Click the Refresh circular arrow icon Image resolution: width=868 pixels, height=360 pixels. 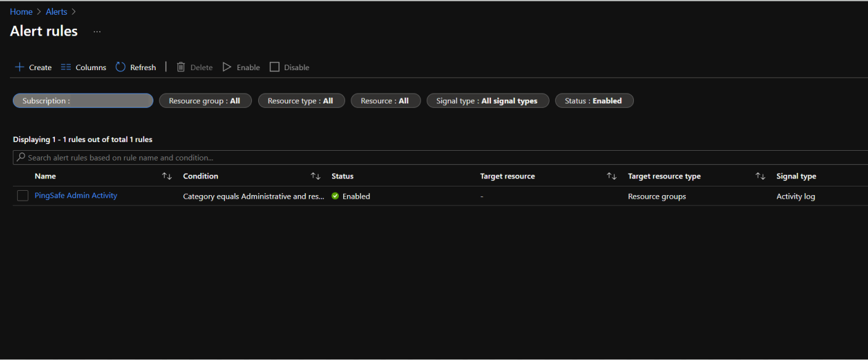[121, 67]
